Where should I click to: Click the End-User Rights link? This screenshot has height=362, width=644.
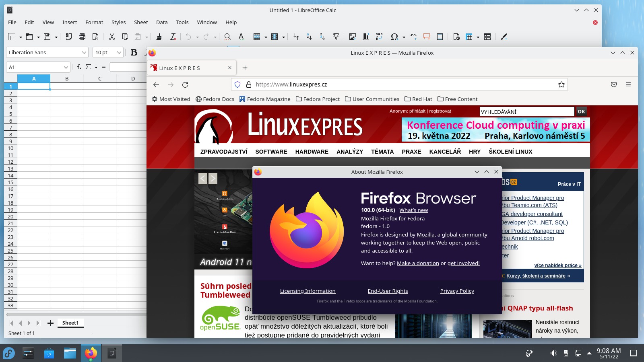coord(388,291)
